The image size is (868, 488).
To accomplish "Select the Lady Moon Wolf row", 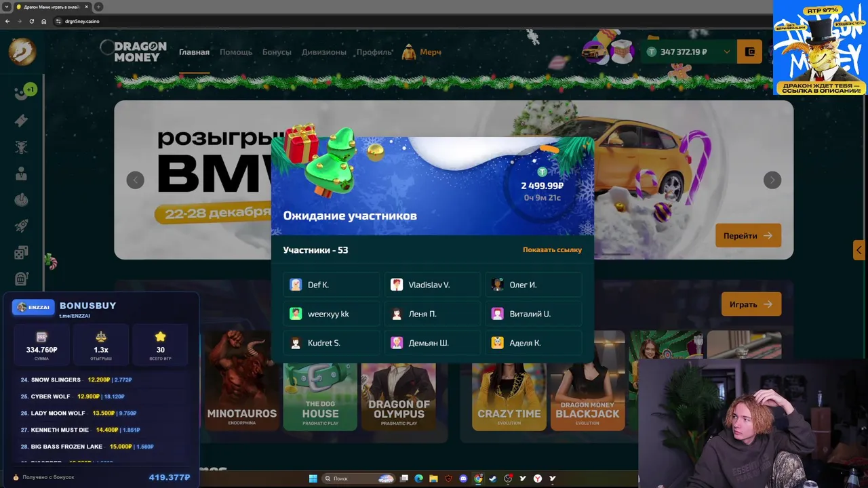I will click(102, 413).
